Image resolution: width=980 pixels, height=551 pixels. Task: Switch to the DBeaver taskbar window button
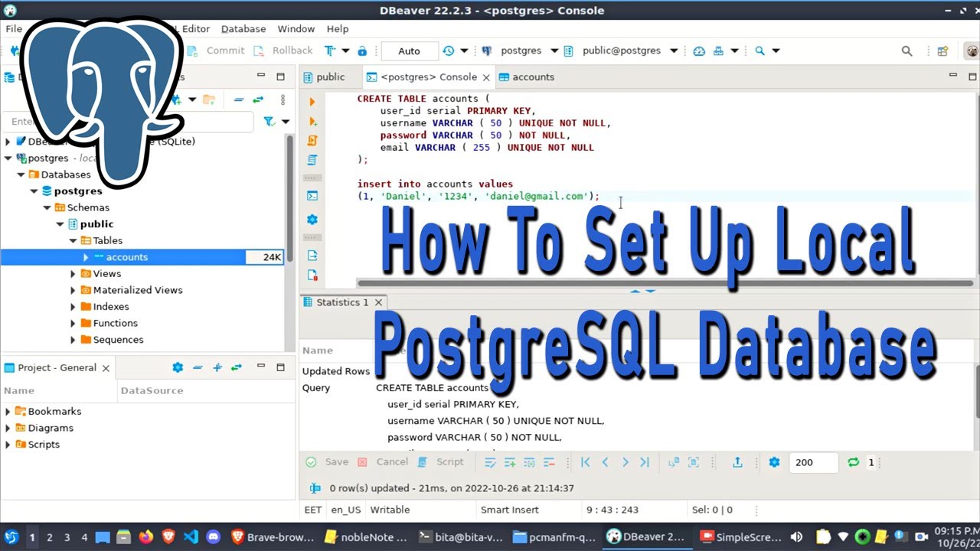click(646, 537)
